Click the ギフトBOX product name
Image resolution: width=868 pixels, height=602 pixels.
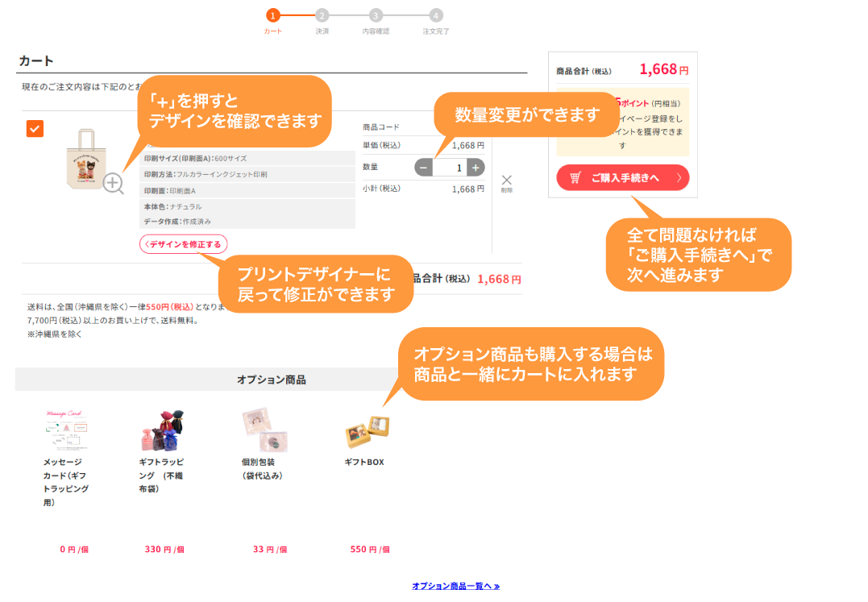[x=364, y=463]
